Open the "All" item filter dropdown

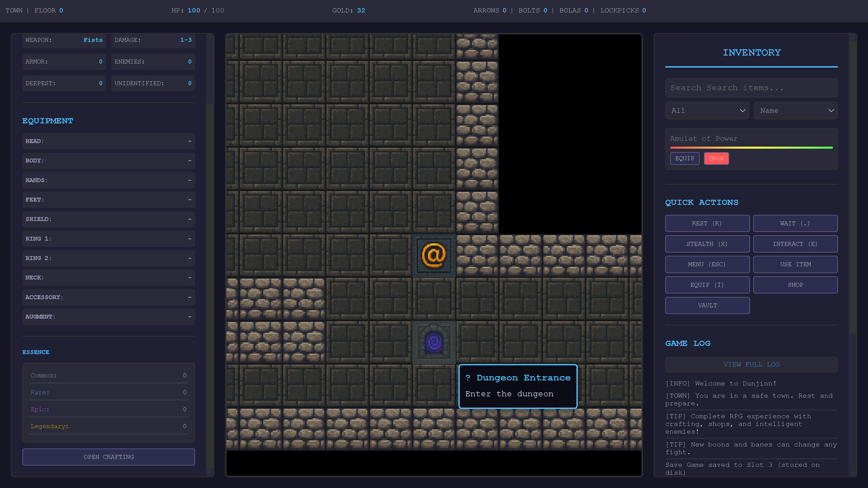pos(707,110)
